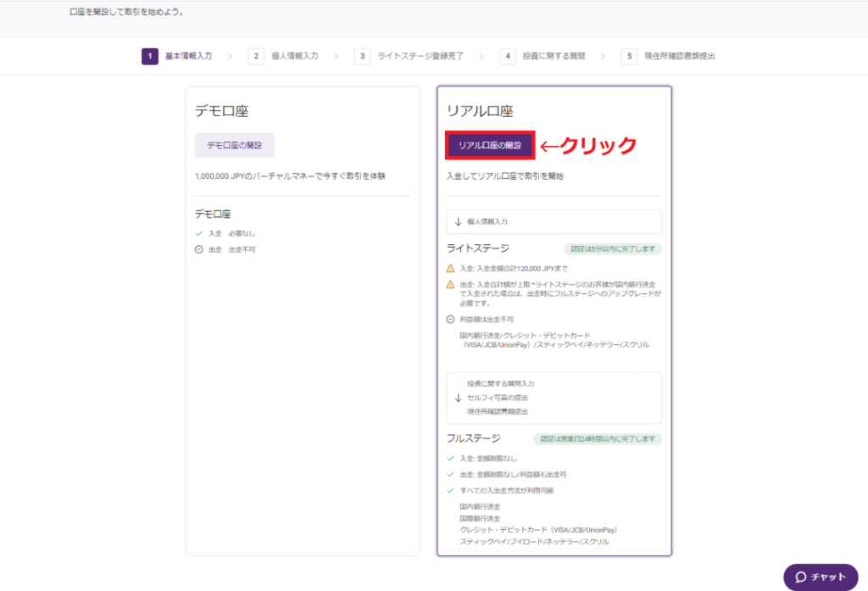Click the down arrow beside セルフィ写真の提出

[x=458, y=398]
